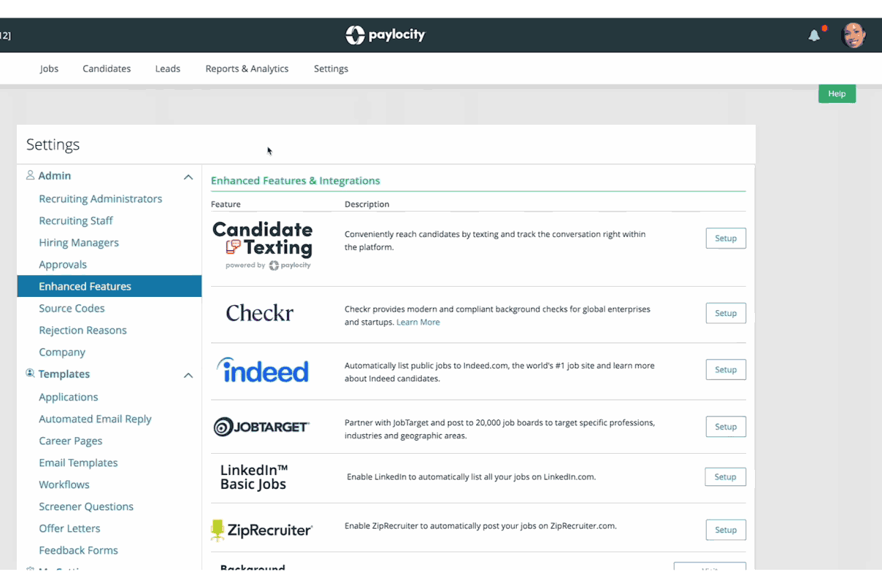This screenshot has height=588, width=882.
Task: Click Setup for Candidate Texting
Action: tap(726, 239)
